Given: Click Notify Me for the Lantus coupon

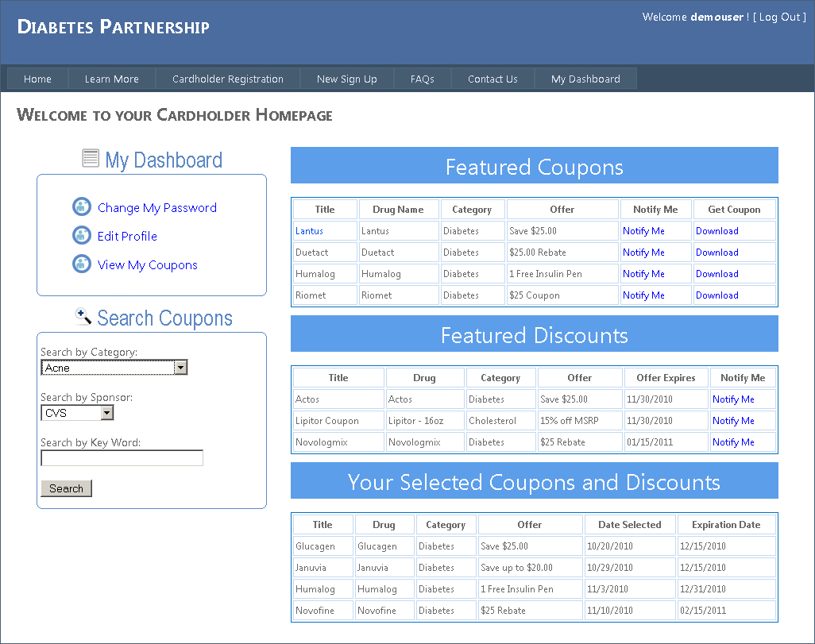Looking at the screenshot, I should tap(643, 231).
